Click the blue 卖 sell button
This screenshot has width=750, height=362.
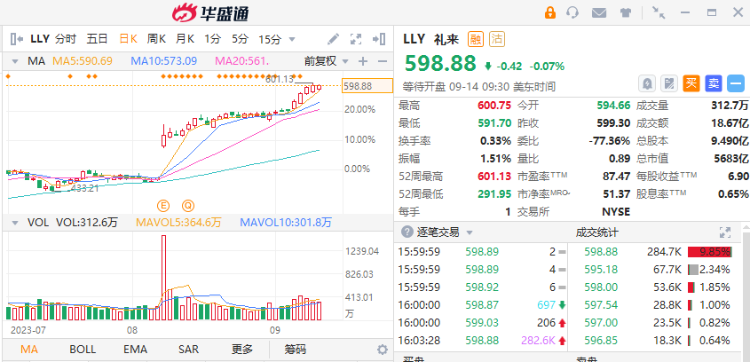coord(714,84)
